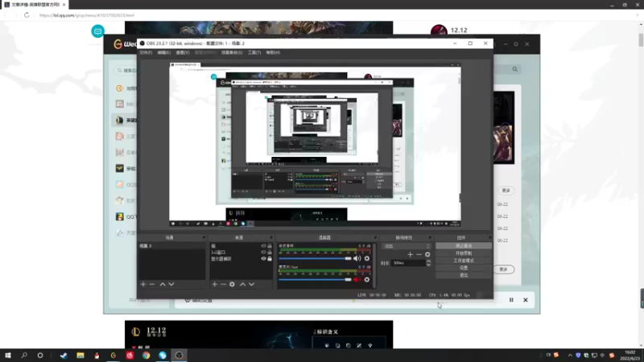Open the scene transition type dropdown

click(x=407, y=246)
